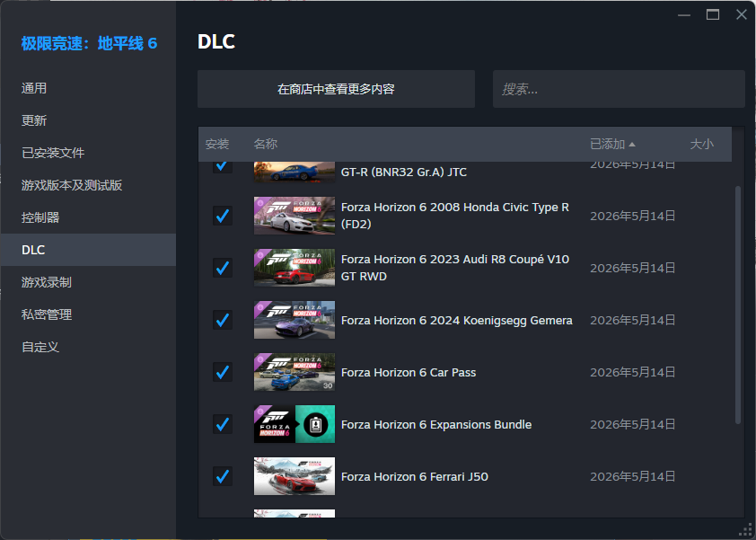The image size is (756, 540).
Task: Select the GT-R (BNR32 Gr.A) JTC title
Action: [x=404, y=173]
